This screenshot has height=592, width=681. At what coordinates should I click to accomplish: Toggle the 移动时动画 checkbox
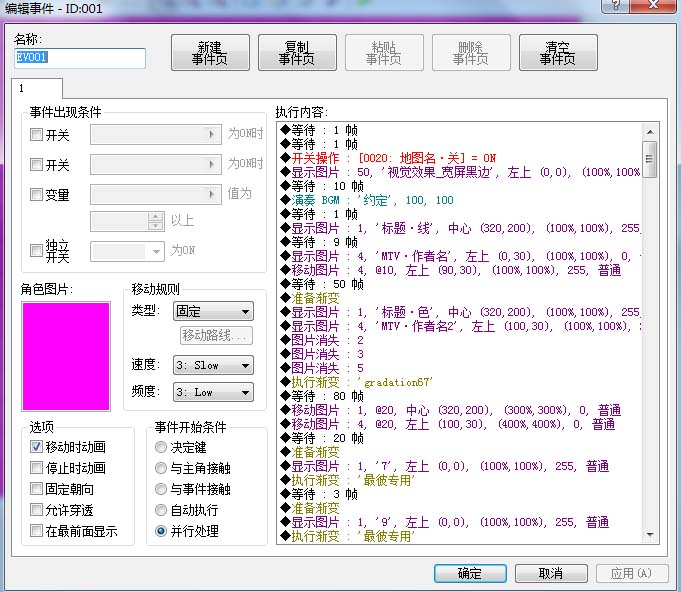pyautogui.click(x=36, y=446)
